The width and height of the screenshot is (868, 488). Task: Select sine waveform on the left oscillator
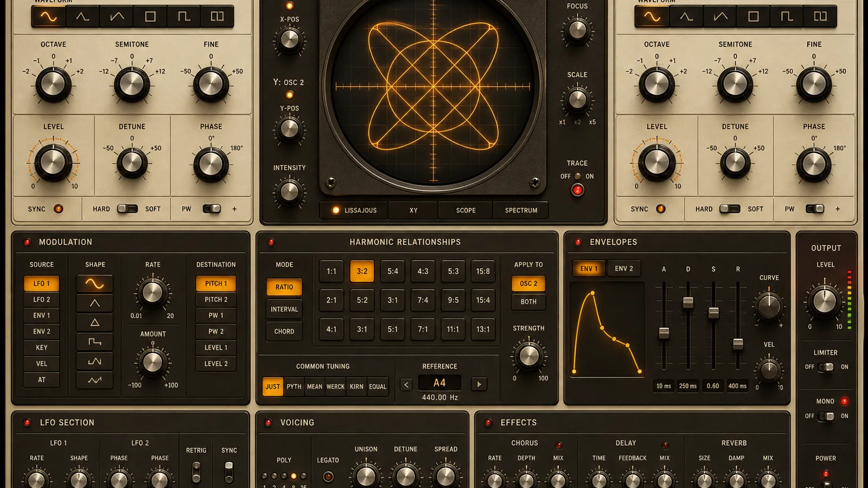click(x=49, y=16)
